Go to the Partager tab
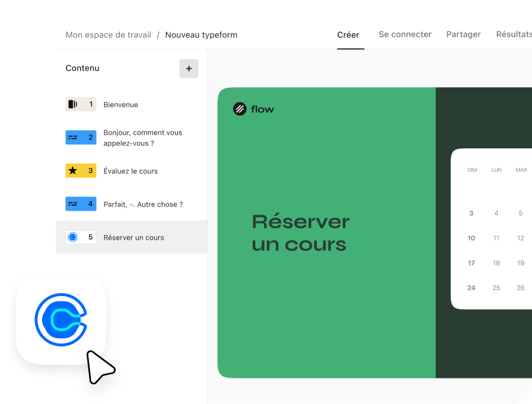This screenshot has width=532, height=404. (x=463, y=34)
